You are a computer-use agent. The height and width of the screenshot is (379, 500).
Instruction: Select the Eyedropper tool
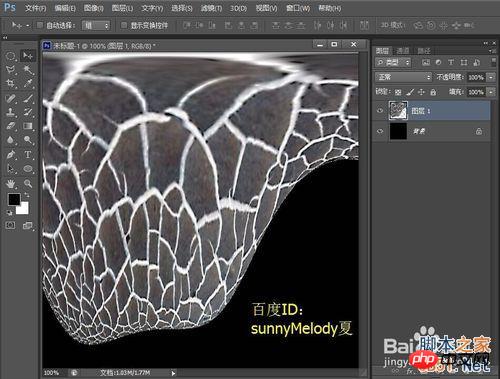click(28, 83)
